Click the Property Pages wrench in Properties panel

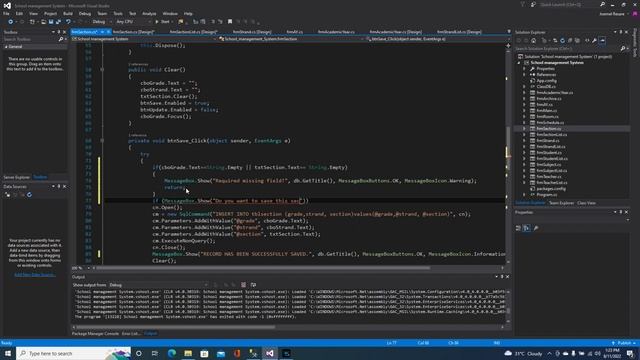point(536,228)
